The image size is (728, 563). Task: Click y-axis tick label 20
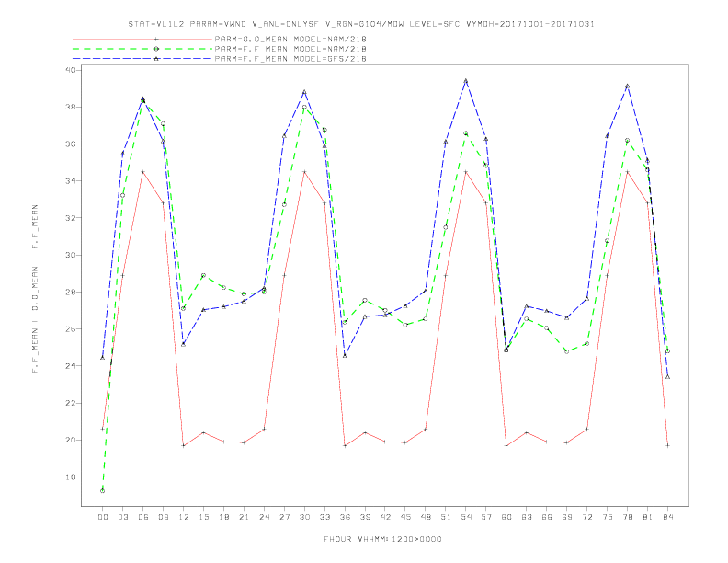(x=70, y=440)
